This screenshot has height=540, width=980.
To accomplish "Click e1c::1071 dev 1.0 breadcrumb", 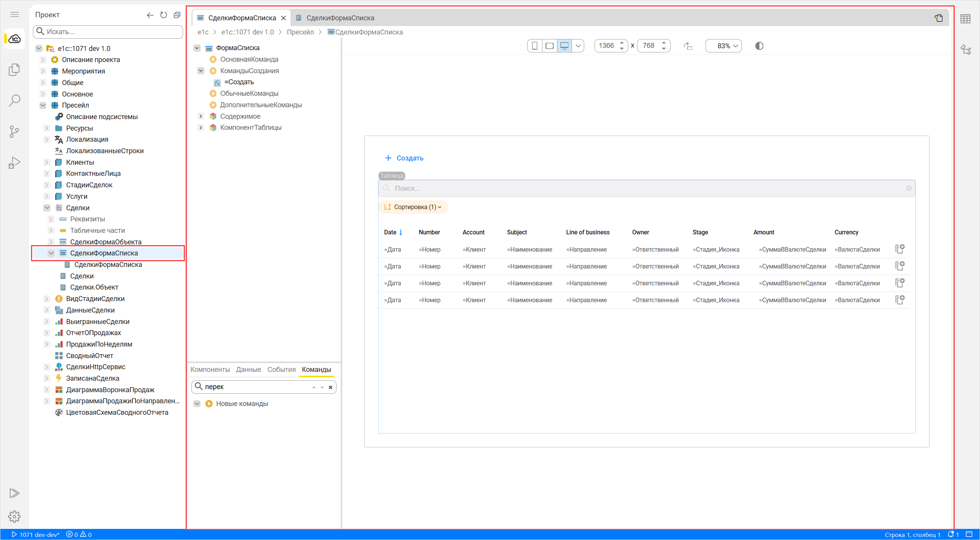I will (x=247, y=32).
